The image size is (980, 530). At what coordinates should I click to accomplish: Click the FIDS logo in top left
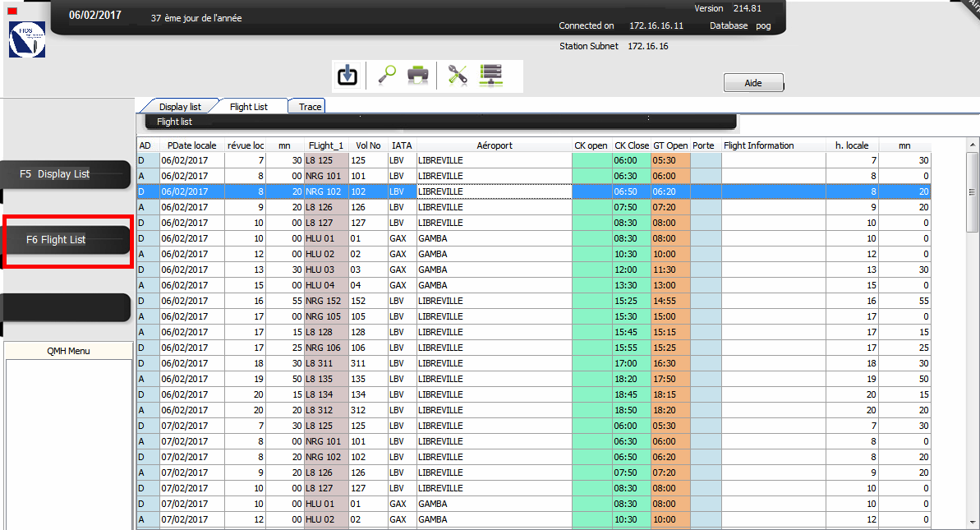[x=26, y=39]
